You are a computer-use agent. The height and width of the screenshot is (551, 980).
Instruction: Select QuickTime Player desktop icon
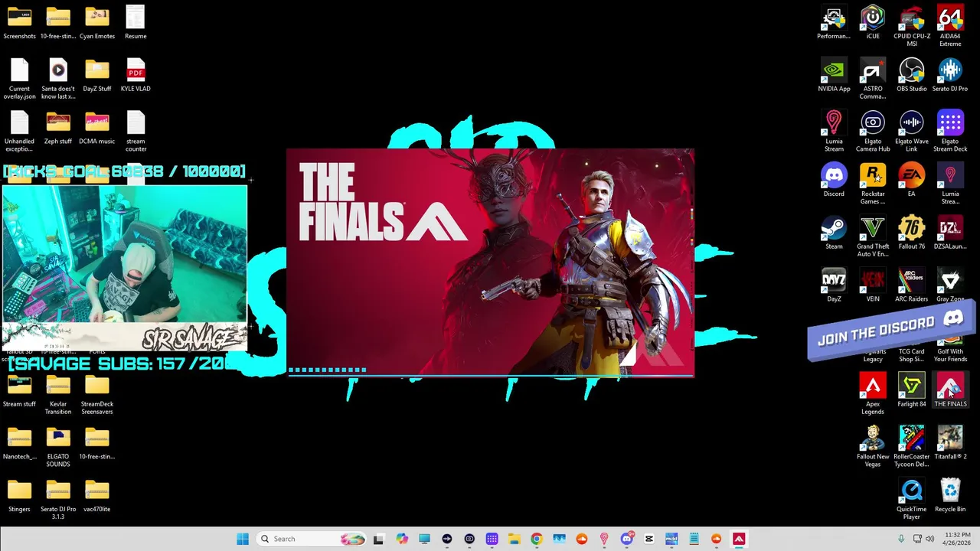(x=911, y=499)
